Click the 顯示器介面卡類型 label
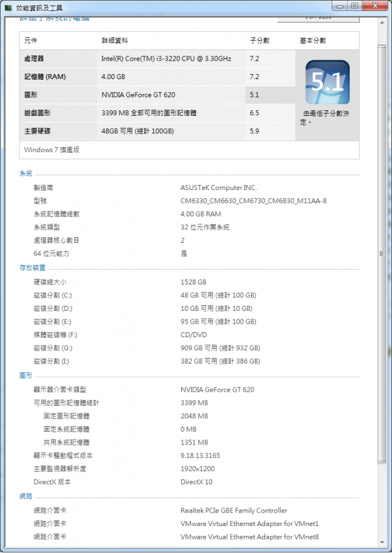 (60, 390)
